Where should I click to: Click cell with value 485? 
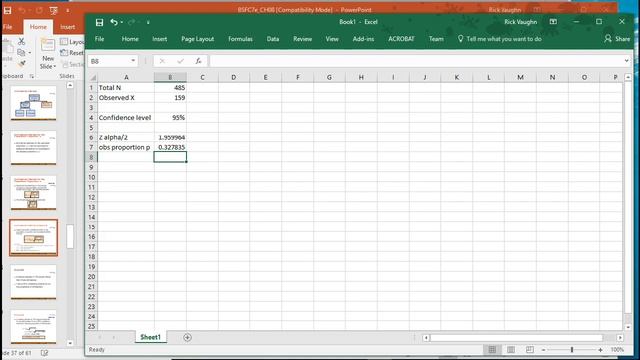click(x=170, y=88)
